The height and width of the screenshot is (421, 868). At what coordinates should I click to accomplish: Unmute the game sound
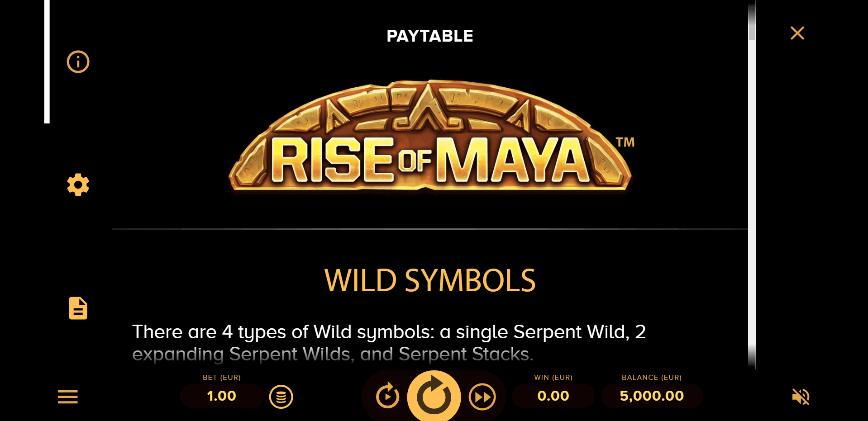pyautogui.click(x=801, y=397)
